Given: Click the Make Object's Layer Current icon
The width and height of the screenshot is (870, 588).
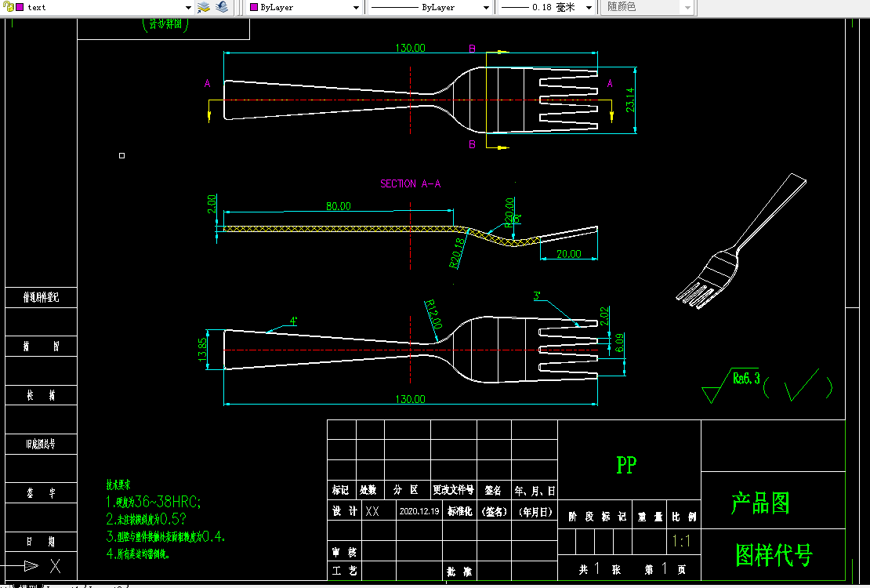Looking at the screenshot, I should (204, 7).
